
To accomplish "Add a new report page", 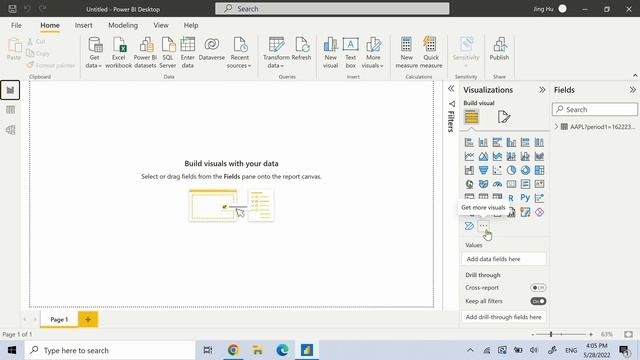I will point(88,320).
